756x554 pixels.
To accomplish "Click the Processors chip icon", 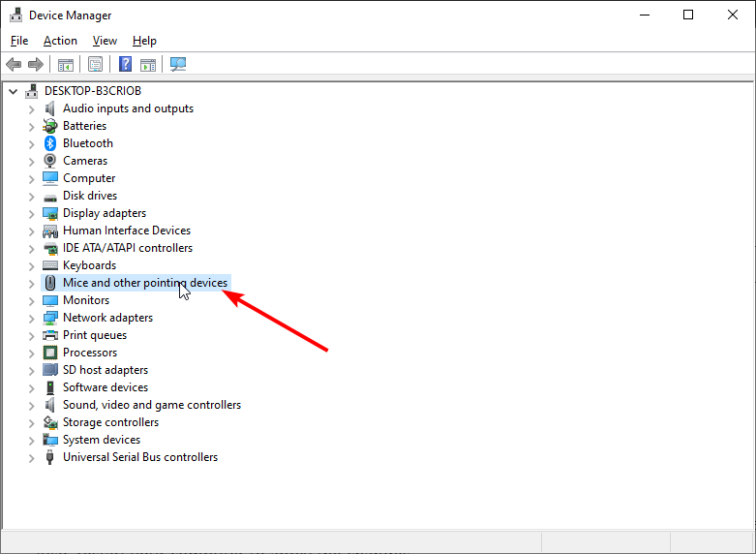I will [50, 353].
